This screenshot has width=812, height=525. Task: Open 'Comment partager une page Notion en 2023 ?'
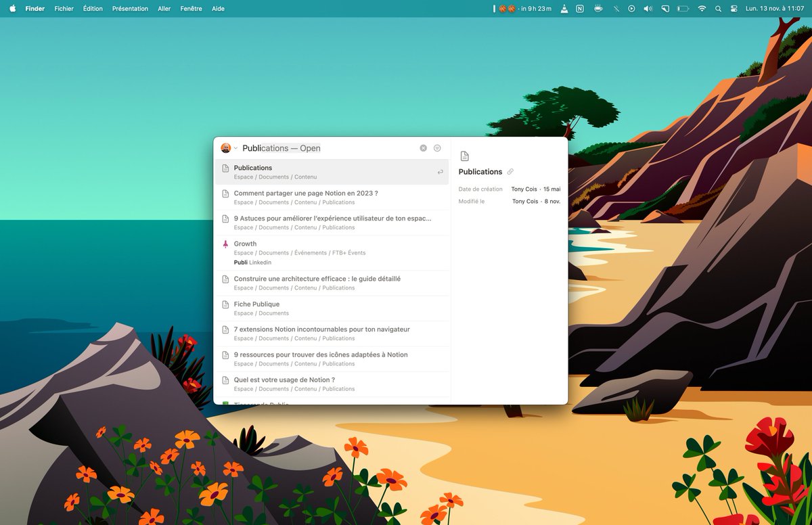(332, 198)
